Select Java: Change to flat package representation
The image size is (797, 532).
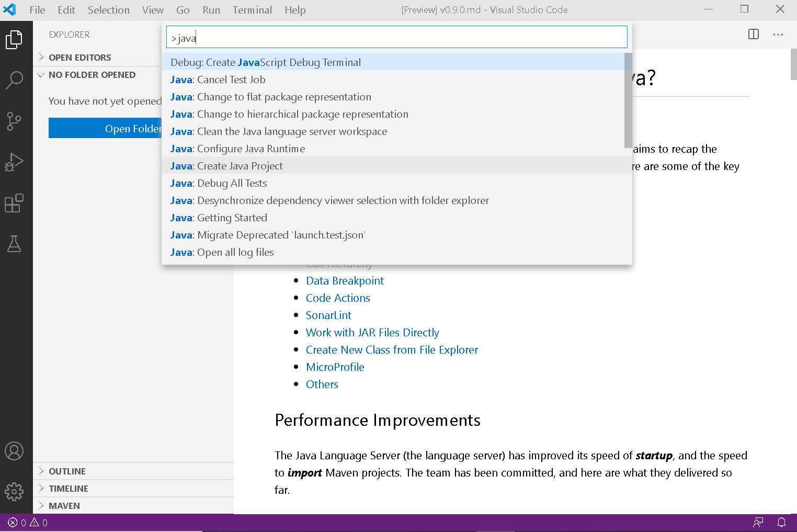[x=393, y=97]
